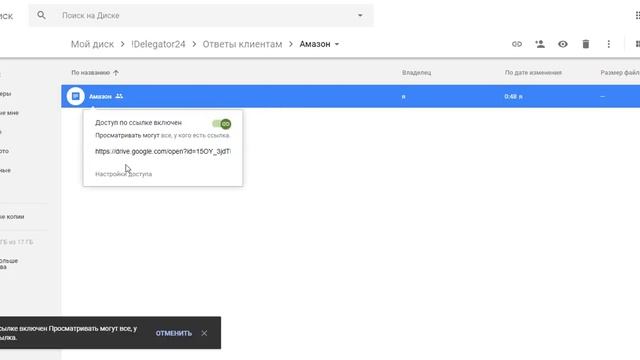640x360 pixels.
Task: Click the preview eye icon
Action: tap(563, 44)
